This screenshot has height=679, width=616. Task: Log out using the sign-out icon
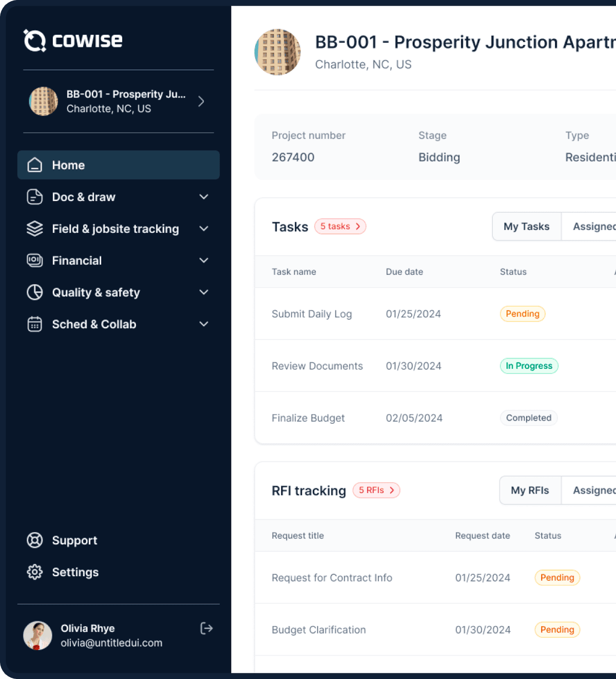(x=206, y=628)
